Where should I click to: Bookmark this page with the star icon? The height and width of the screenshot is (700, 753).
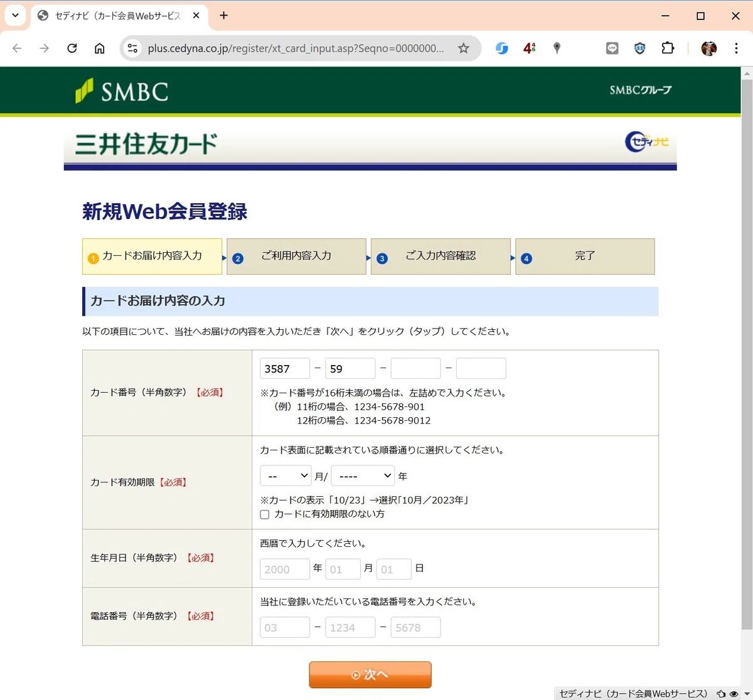pyautogui.click(x=463, y=48)
